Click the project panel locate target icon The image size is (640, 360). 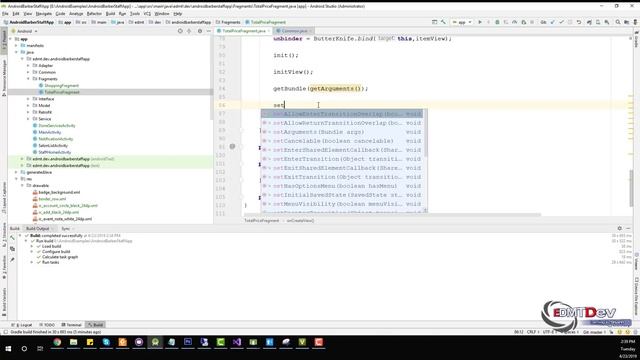(180, 31)
